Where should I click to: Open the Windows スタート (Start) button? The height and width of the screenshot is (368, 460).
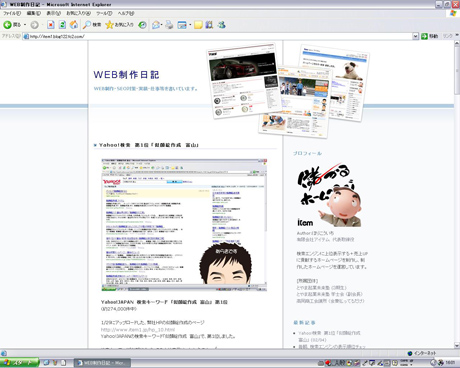pyautogui.click(x=19, y=363)
